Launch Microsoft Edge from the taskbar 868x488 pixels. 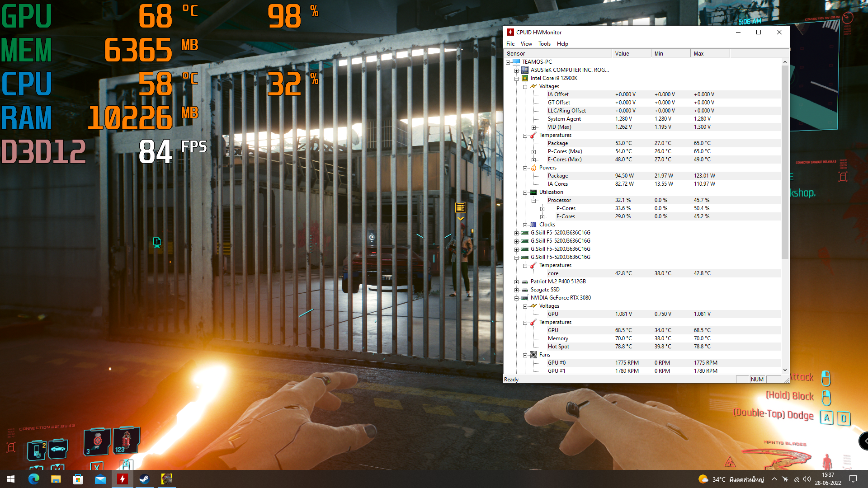[x=33, y=479]
